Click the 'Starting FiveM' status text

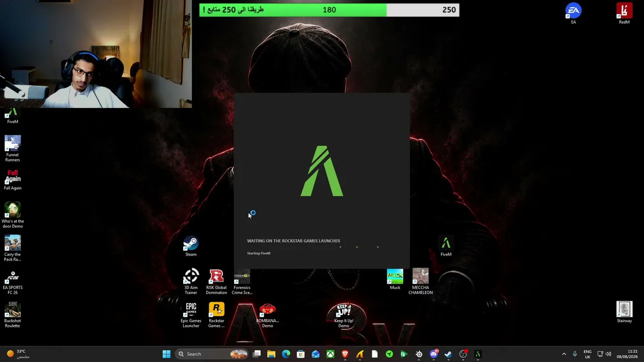coord(259,253)
